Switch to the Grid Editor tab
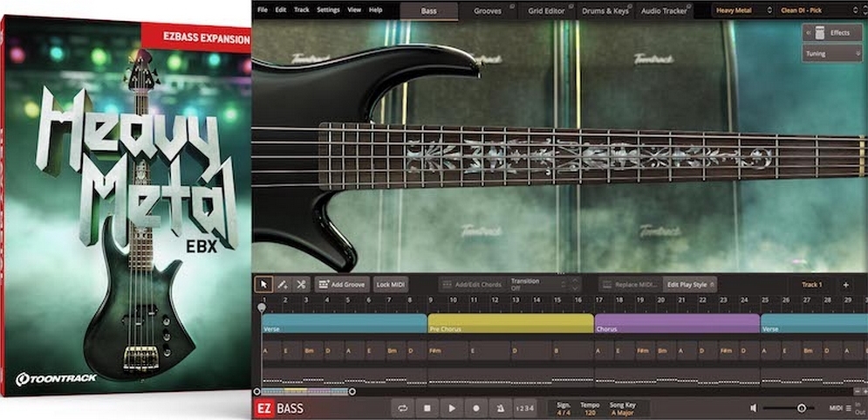 547,10
